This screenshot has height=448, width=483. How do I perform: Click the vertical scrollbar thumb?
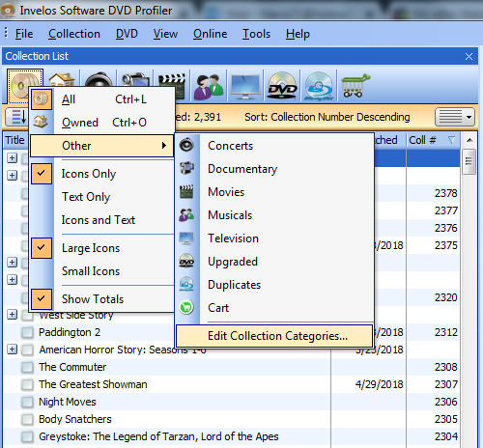(x=469, y=161)
